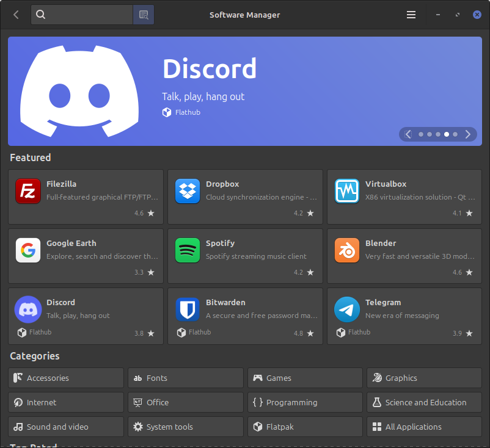Screen dimensions: 490x448
Task: Open the Blender app icon
Action: tap(347, 250)
